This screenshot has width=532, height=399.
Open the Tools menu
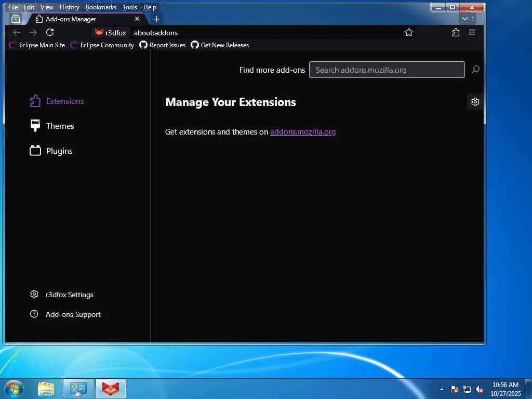[x=129, y=7]
